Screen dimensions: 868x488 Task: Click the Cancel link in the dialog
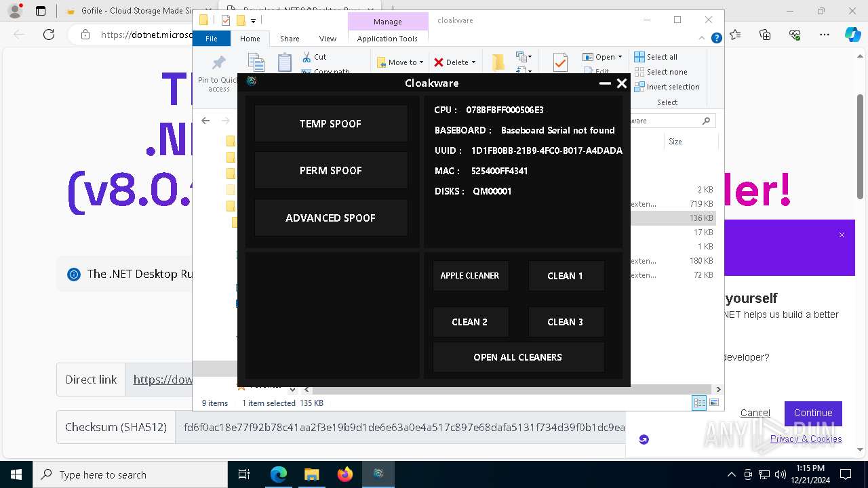755,413
